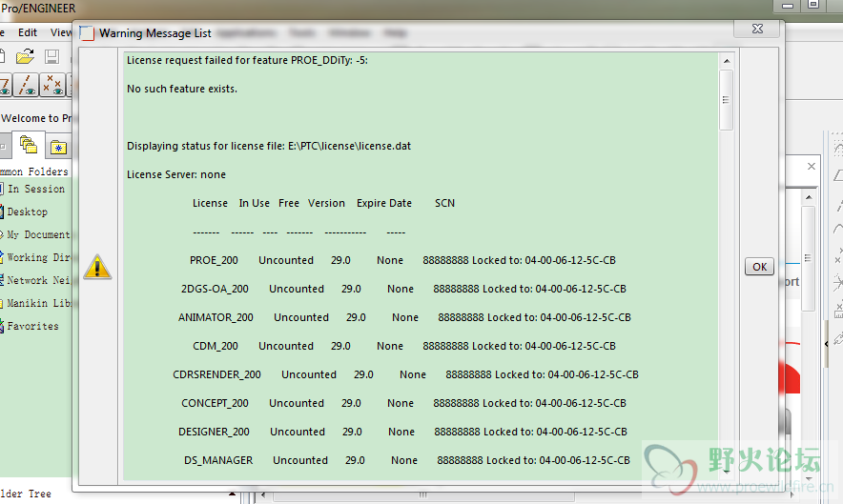Click the 'License request failed' line
The height and width of the screenshot is (504, 843).
point(247,60)
